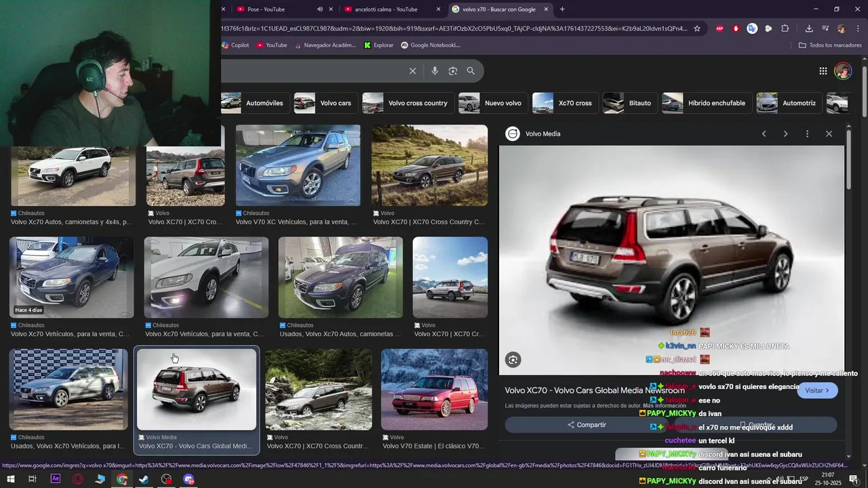868x488 pixels.
Task: Filter images by Automotriz chip
Action: pyautogui.click(x=789, y=103)
